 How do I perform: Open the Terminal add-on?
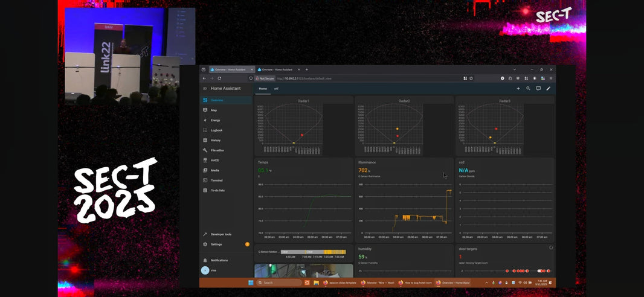(216, 180)
